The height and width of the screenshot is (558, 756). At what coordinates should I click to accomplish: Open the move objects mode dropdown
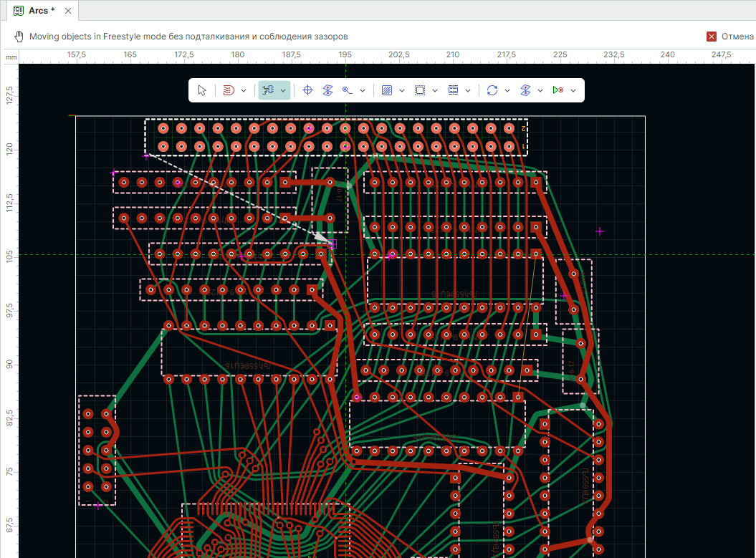284,90
